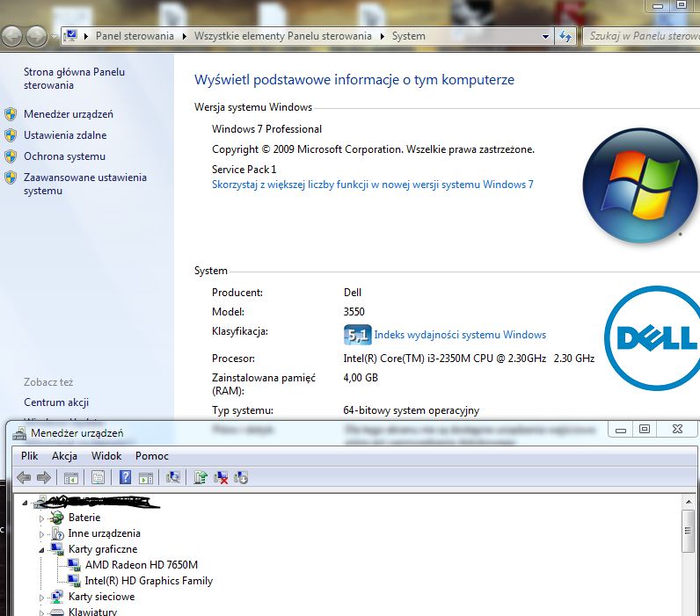Open the Centrum akcji link
The height and width of the screenshot is (616, 700).
tap(56, 402)
